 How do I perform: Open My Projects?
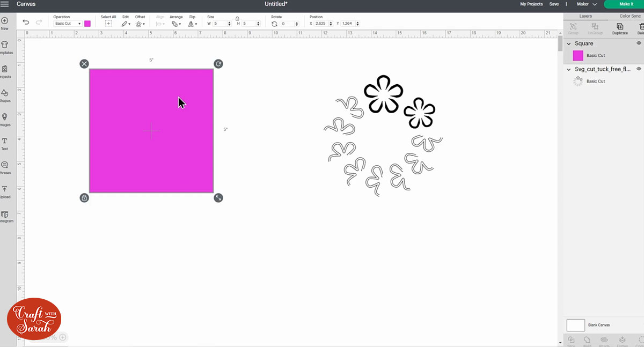pos(531,4)
